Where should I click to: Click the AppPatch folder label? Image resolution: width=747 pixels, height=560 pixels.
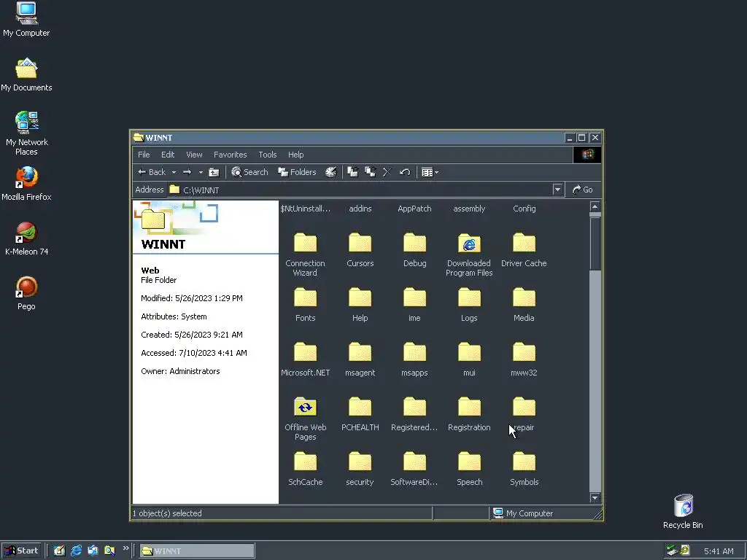click(x=414, y=209)
